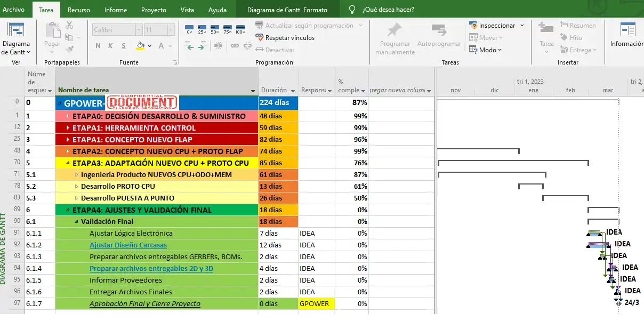
Task: Click the Cortar scissors icon
Action: (x=69, y=25)
